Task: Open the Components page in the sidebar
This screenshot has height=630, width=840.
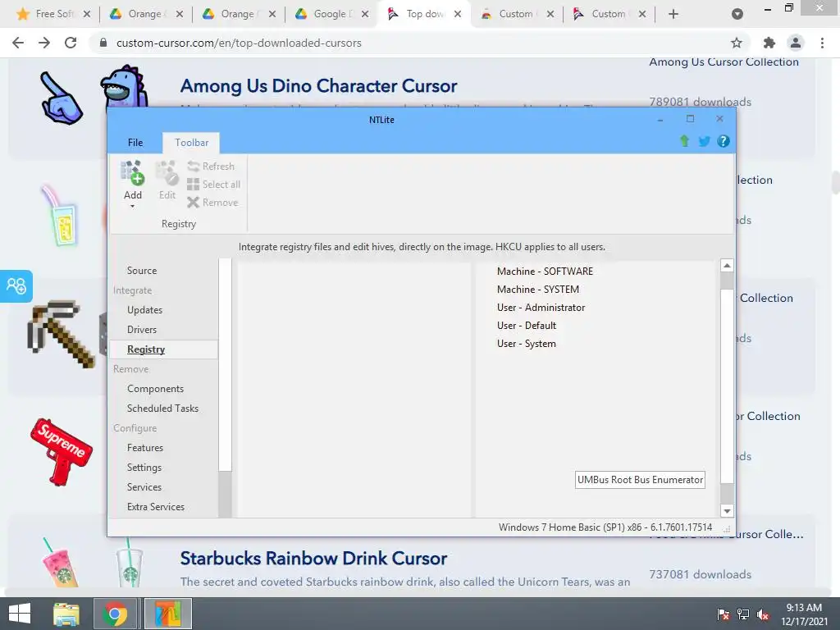Action: [x=155, y=388]
